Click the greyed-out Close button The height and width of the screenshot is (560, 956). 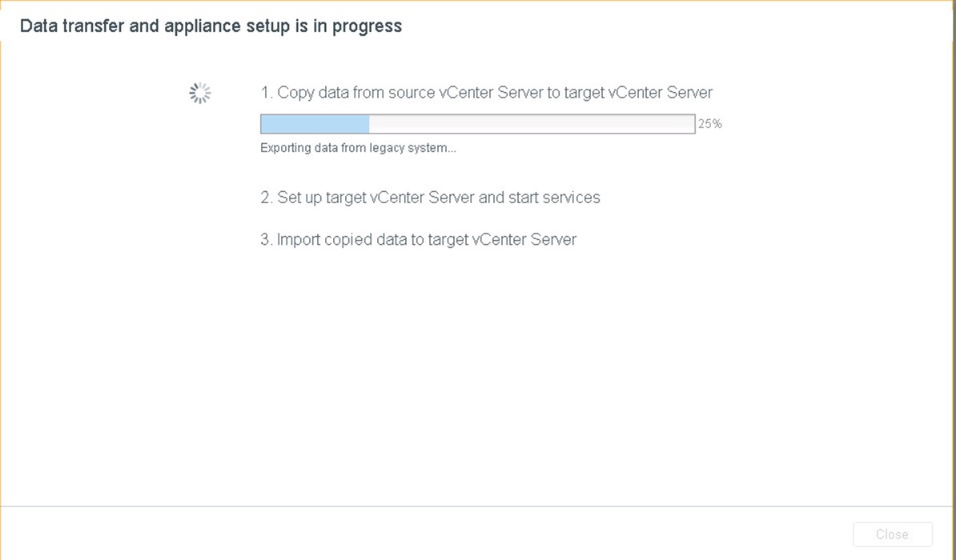click(893, 534)
